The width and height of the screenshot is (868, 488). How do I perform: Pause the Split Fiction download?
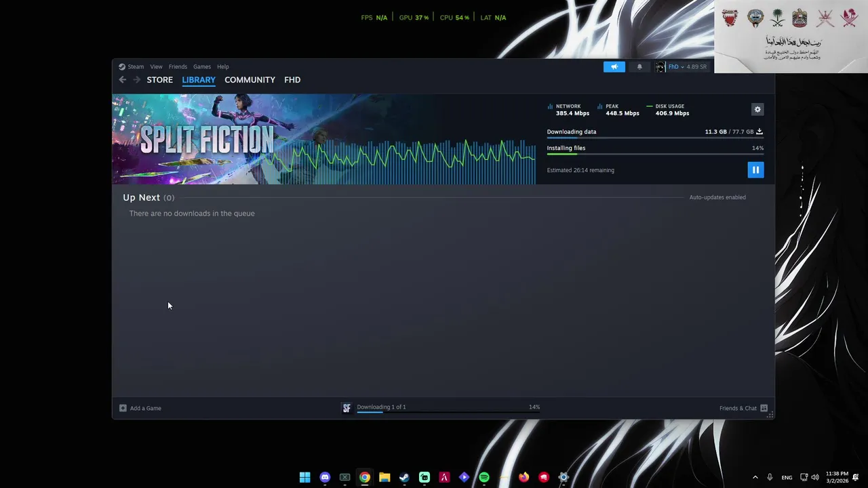[x=755, y=170]
